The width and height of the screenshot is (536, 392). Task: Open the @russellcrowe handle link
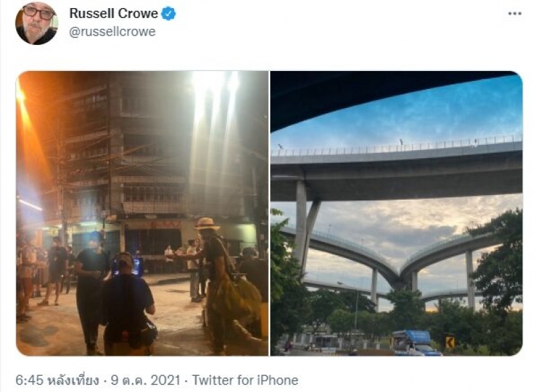[113, 31]
